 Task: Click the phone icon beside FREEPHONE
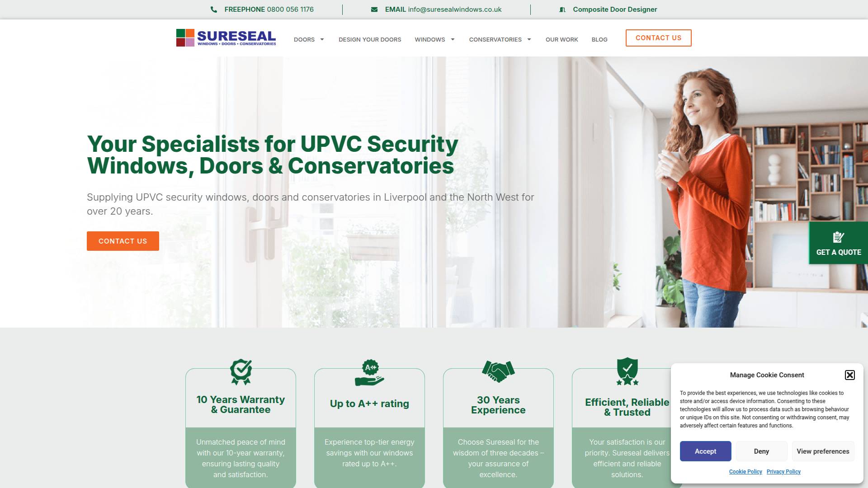point(214,9)
